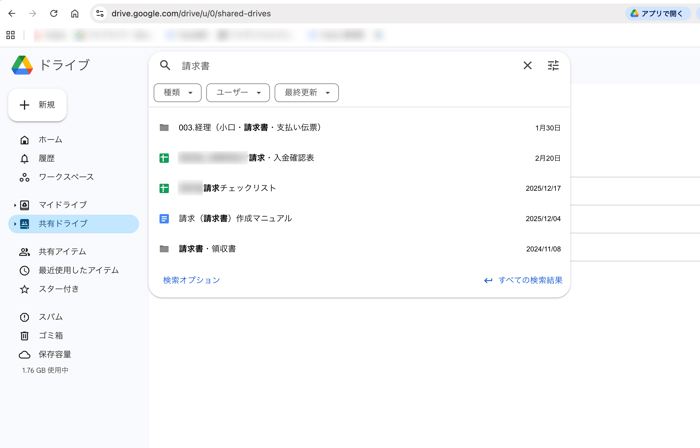The width and height of the screenshot is (700, 448).
Task: Expand the マイドライブ tree
Action: pos(15,205)
